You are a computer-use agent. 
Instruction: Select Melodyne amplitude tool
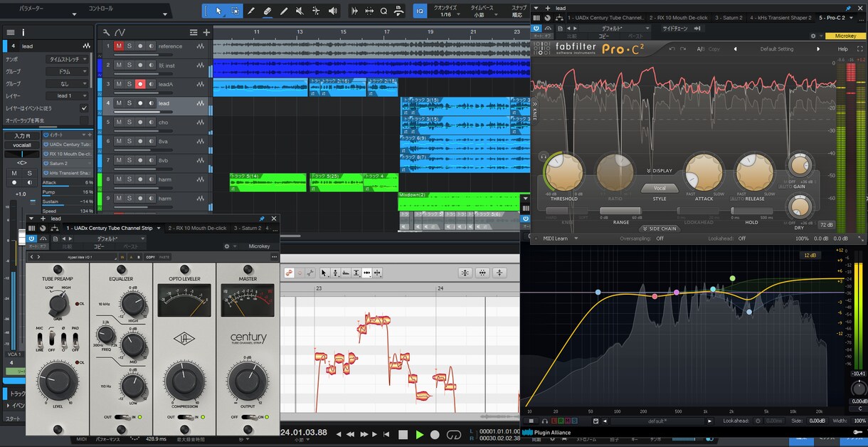(x=356, y=273)
